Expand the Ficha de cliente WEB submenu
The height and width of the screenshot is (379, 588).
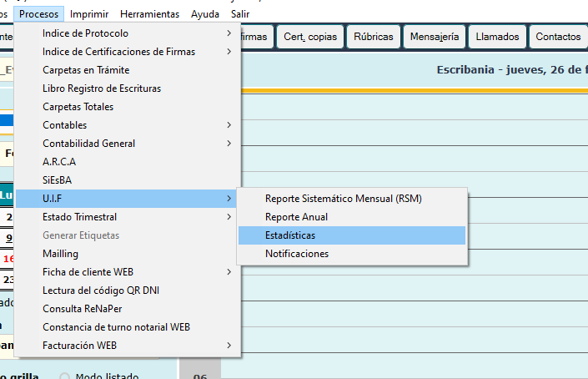point(88,272)
